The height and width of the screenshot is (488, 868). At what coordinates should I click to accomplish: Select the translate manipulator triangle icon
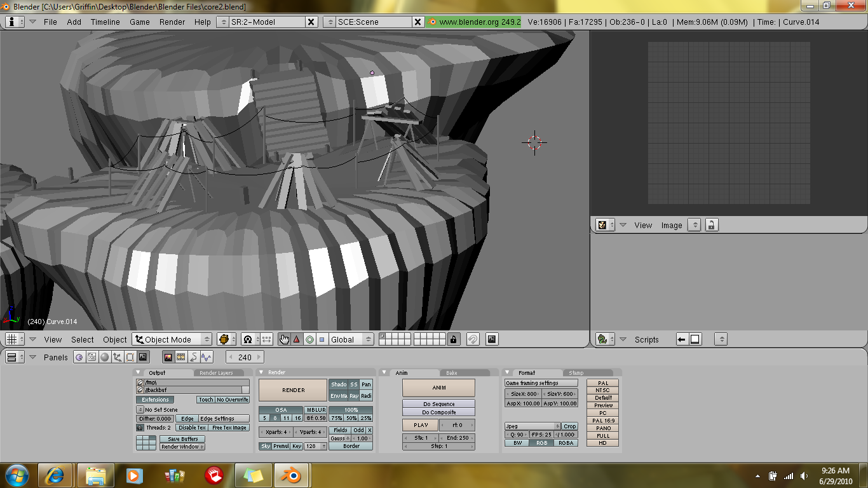coord(297,339)
